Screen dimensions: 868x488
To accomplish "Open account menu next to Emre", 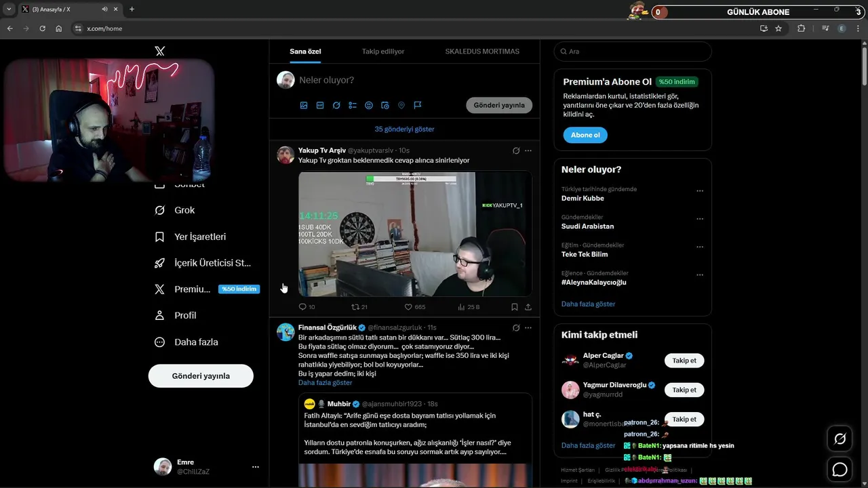I will click(256, 467).
